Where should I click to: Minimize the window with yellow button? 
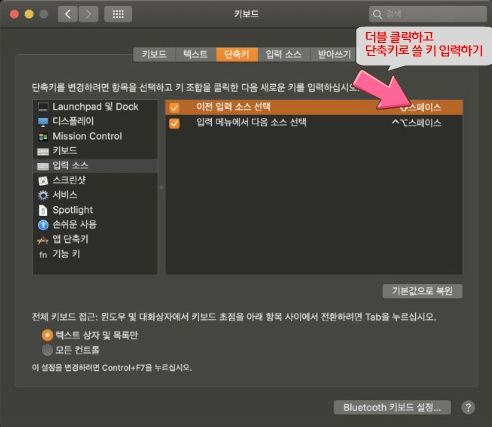29,14
